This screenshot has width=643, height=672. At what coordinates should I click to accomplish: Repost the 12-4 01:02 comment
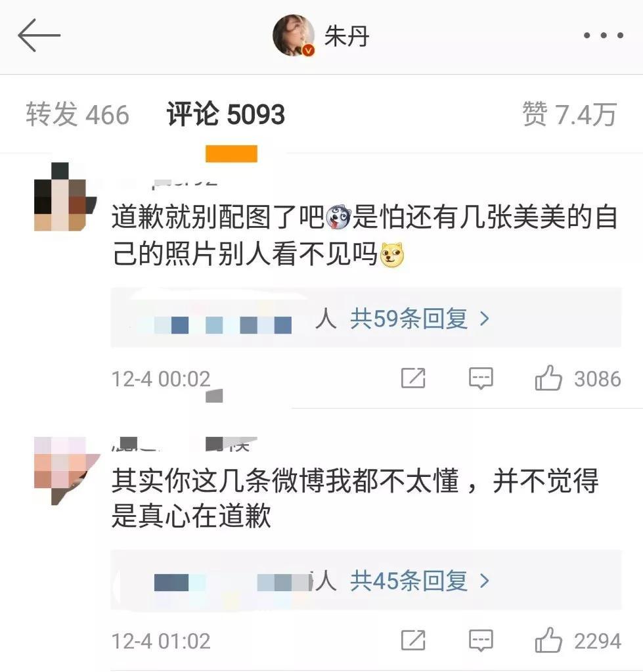click(413, 640)
